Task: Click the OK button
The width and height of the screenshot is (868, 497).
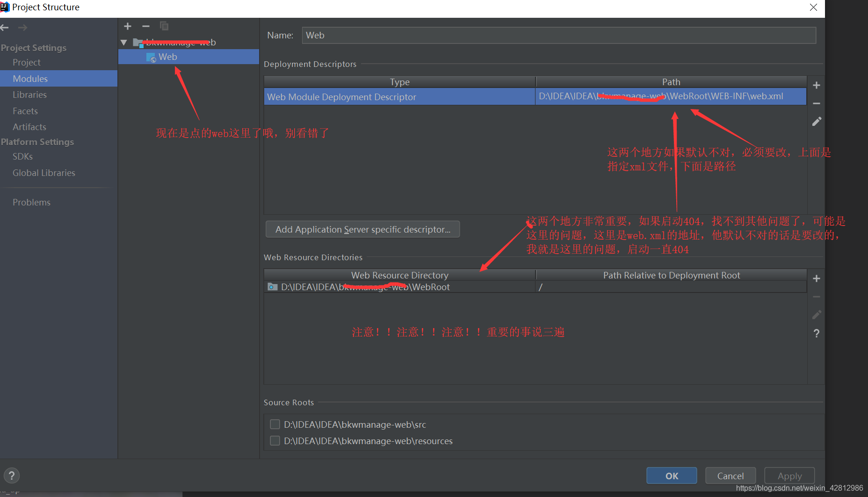Action: [672, 476]
